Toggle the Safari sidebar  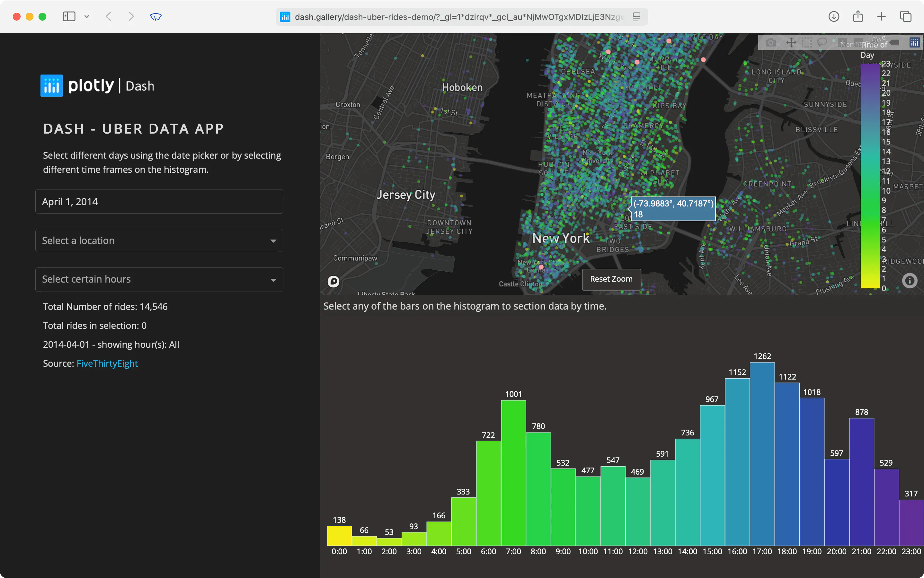click(x=69, y=16)
